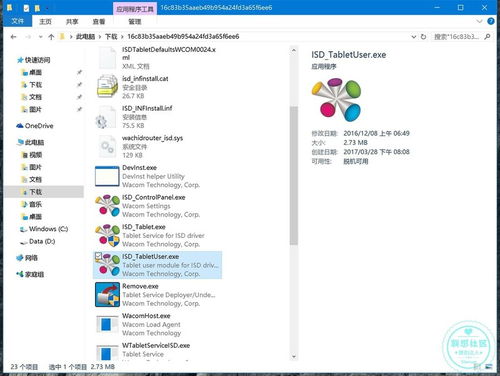Viewport: 500px width, 376px height.
Task: Select the wachidrouter_isd.sys file icon
Action: [107, 147]
